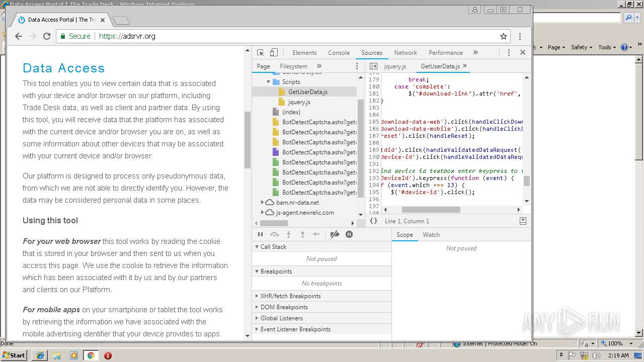Switch to Chrome on the taskbar
Viewport: 644px width, 362px height.
[x=91, y=355]
